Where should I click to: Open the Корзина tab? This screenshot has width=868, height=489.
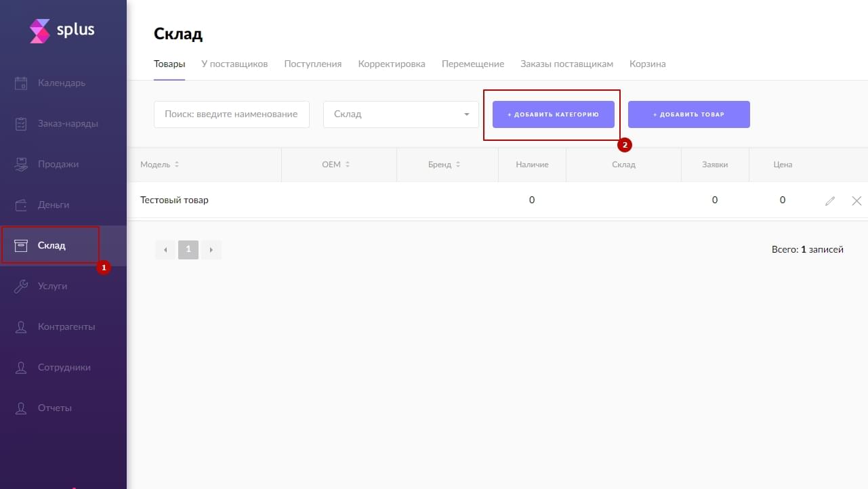(647, 64)
